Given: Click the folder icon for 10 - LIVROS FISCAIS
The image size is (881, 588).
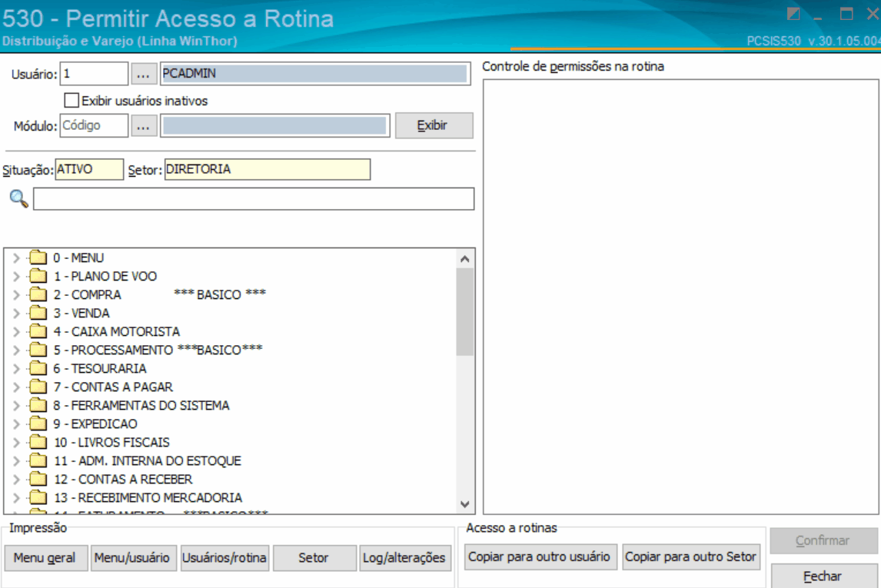Looking at the screenshot, I should point(38,442).
